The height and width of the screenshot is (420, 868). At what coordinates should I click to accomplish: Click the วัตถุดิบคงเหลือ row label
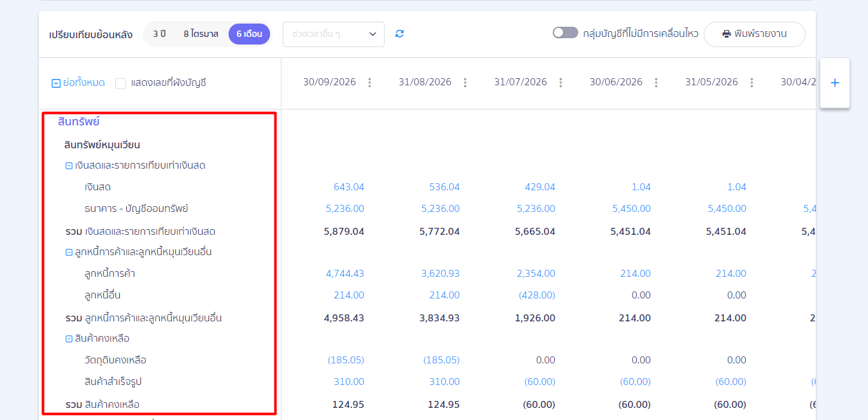point(115,360)
